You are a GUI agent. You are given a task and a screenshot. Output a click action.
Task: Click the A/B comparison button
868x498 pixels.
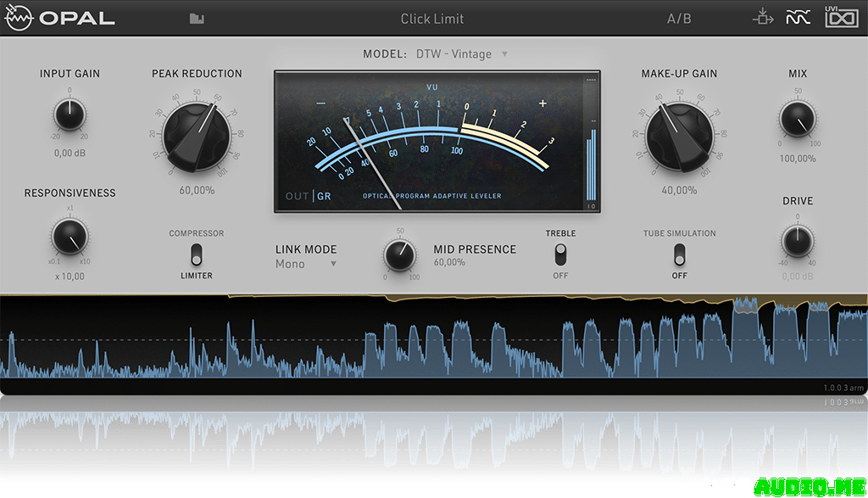coord(679,19)
